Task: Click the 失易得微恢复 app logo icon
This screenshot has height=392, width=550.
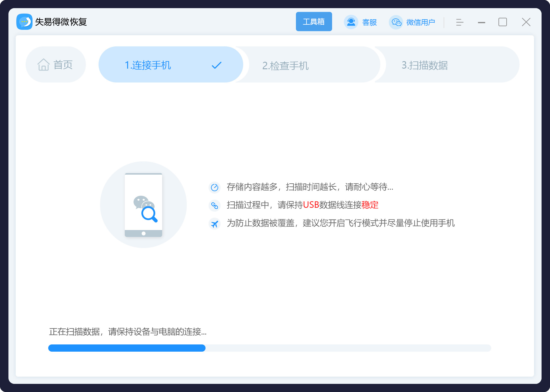Action: tap(25, 22)
